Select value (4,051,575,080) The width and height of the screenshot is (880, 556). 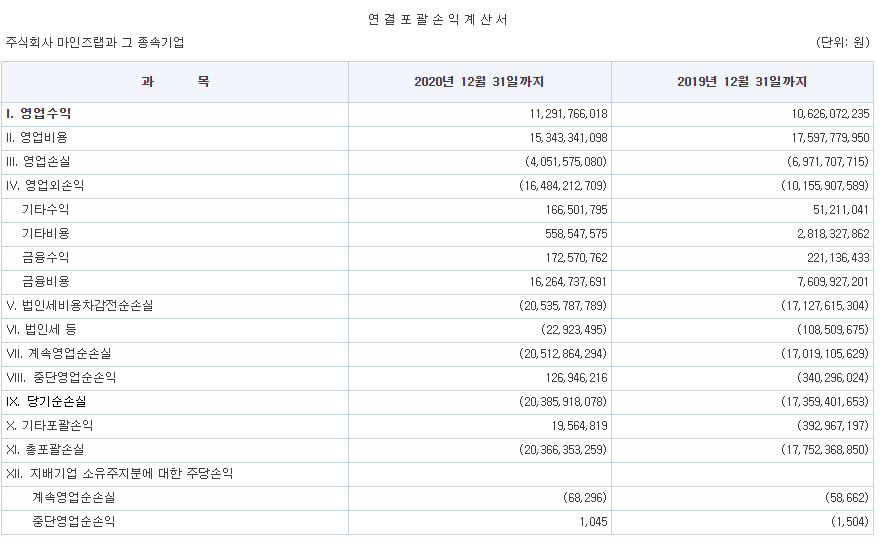click(x=566, y=162)
